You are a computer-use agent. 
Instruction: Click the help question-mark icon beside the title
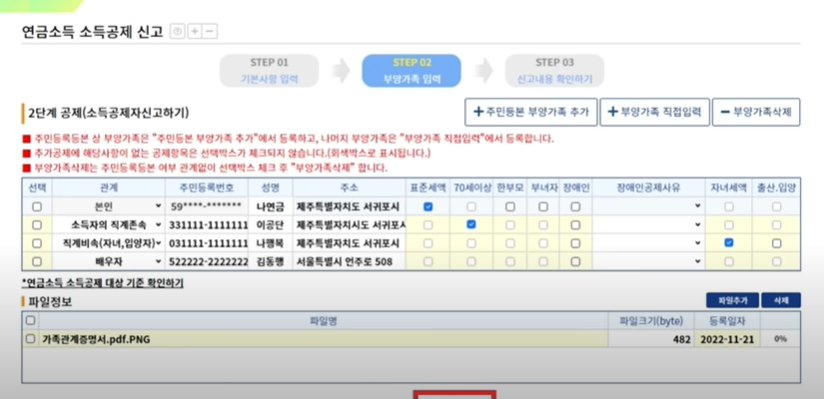tap(178, 32)
